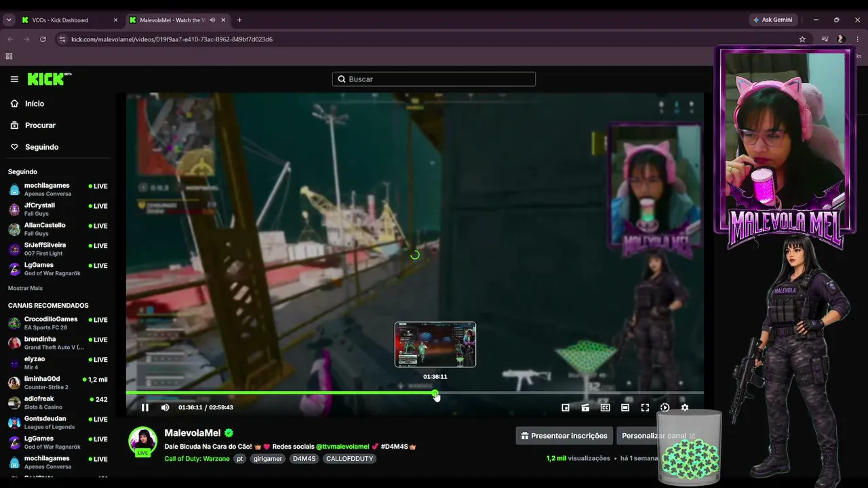Screen dimensions: 868x488
Task: Open liminhaG0d Counter-Strike 2 channel
Action: coord(58,383)
